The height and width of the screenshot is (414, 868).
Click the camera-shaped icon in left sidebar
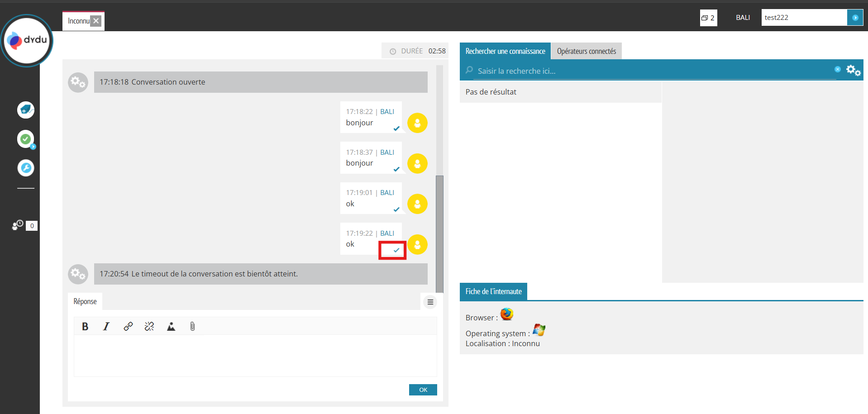(26, 109)
